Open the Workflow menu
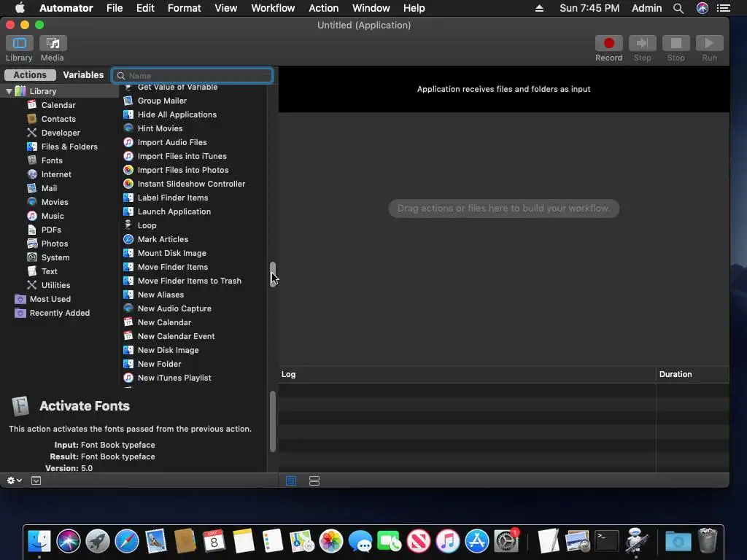Image resolution: width=747 pixels, height=560 pixels. tap(273, 8)
